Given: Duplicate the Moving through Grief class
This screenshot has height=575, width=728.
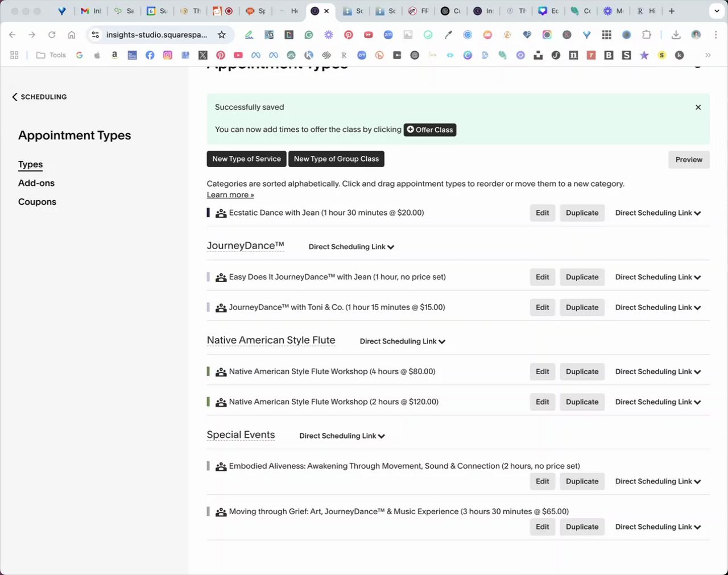Looking at the screenshot, I should point(582,527).
